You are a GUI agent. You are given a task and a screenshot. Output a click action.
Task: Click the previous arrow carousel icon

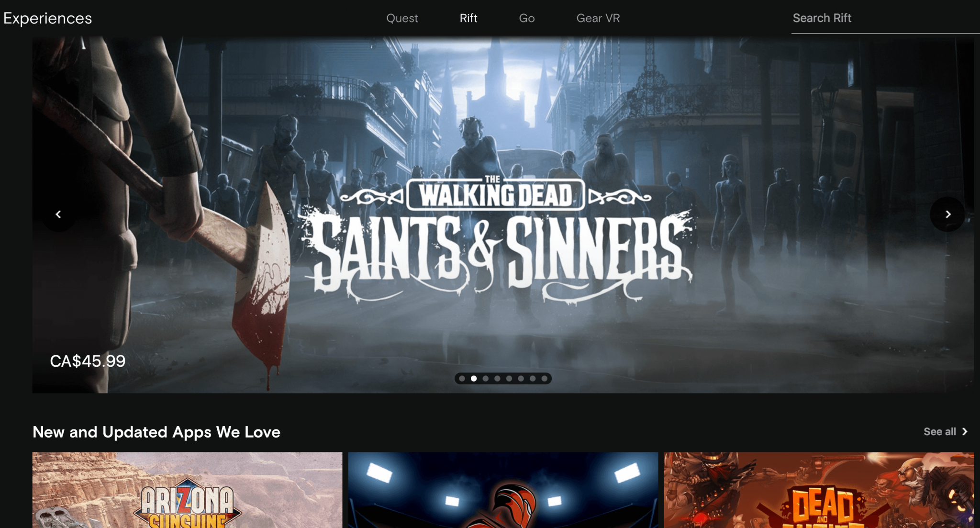(x=57, y=213)
